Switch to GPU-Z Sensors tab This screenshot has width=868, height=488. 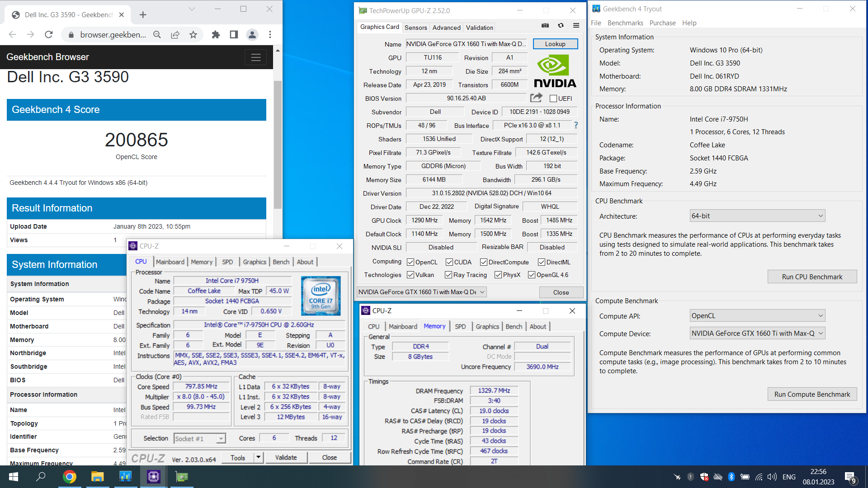coord(415,28)
